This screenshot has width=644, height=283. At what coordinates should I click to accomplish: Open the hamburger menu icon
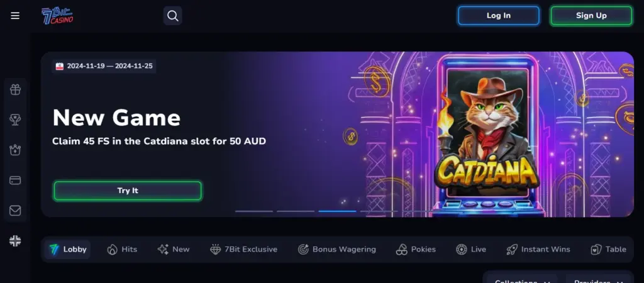(x=15, y=16)
